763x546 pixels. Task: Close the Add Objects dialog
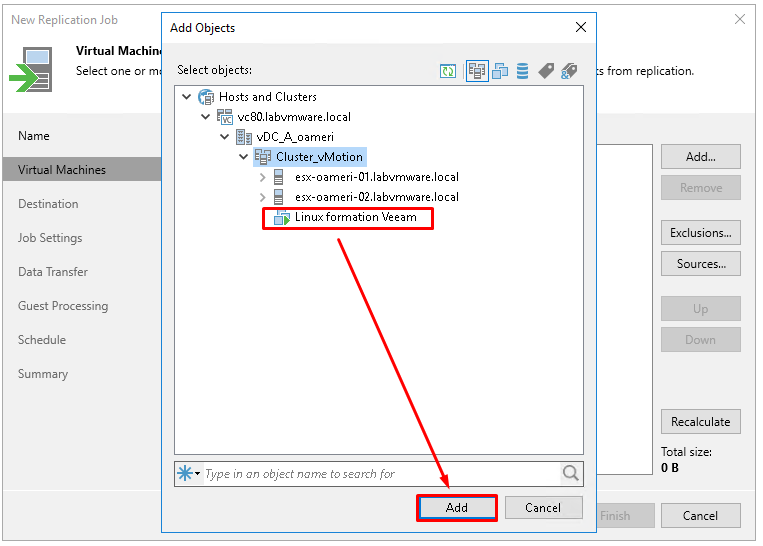(581, 27)
